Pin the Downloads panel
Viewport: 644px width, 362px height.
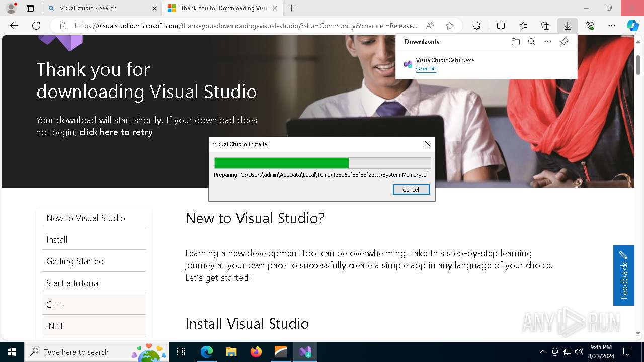click(564, 42)
